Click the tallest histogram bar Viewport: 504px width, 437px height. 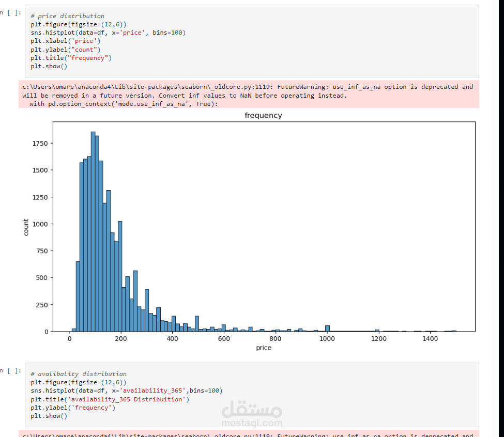pyautogui.click(x=93, y=231)
